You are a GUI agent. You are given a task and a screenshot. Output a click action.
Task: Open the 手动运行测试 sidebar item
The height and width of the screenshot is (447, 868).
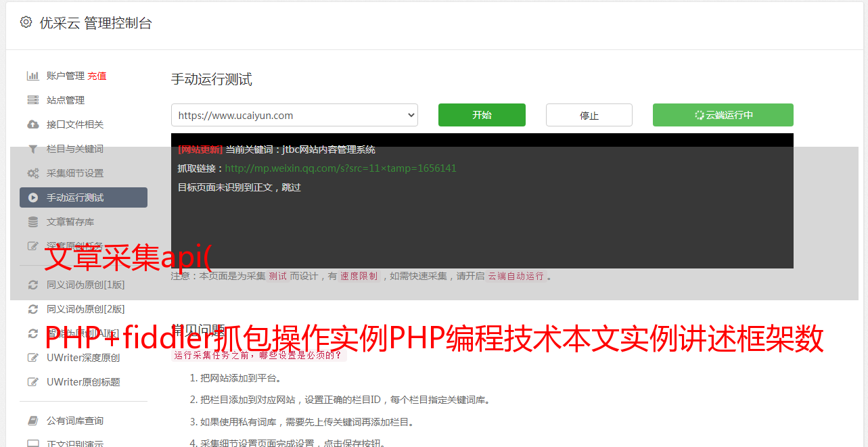coord(83,197)
